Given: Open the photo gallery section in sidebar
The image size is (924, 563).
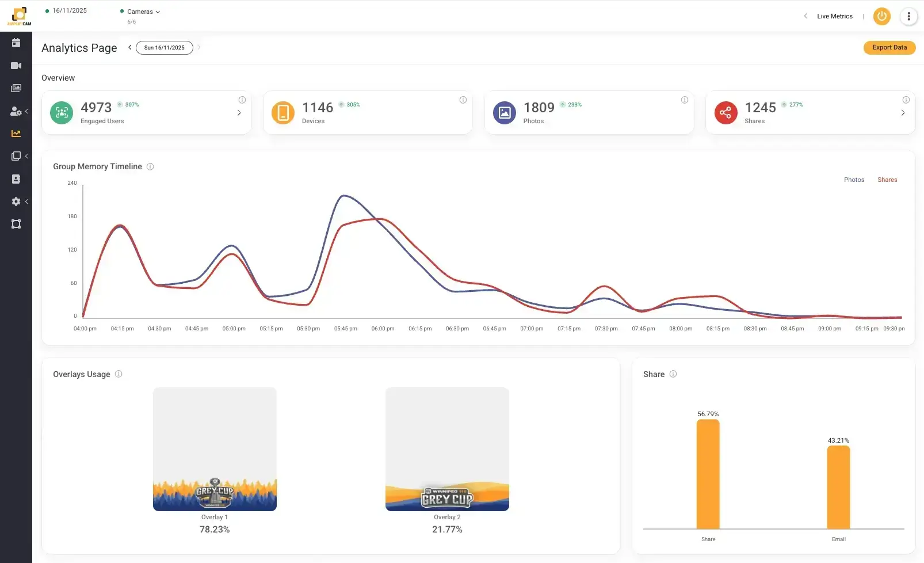Looking at the screenshot, I should click(16, 88).
